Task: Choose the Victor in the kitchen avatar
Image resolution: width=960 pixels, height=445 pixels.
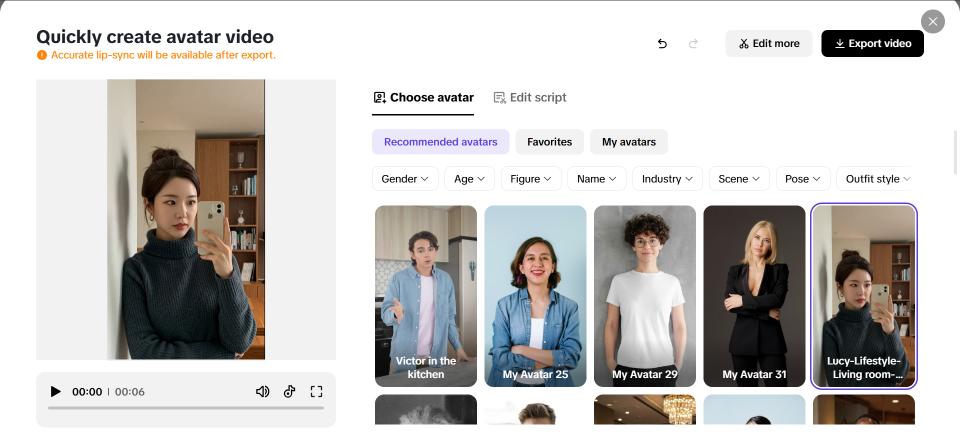Action: (426, 295)
